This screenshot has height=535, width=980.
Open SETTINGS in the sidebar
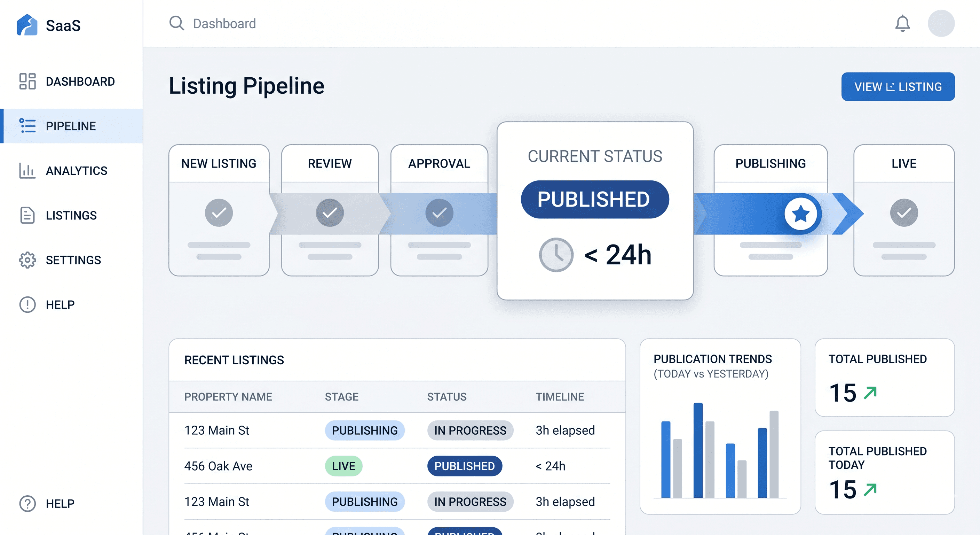(71, 260)
